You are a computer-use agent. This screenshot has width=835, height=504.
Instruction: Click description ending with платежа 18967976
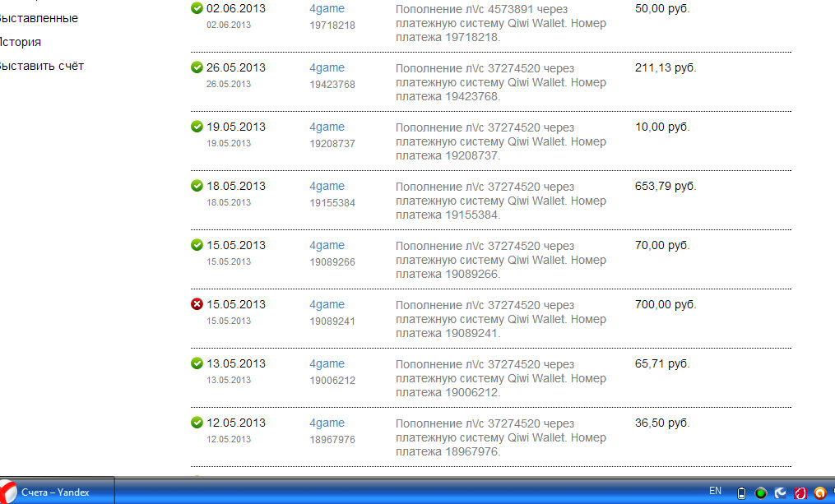[500, 437]
